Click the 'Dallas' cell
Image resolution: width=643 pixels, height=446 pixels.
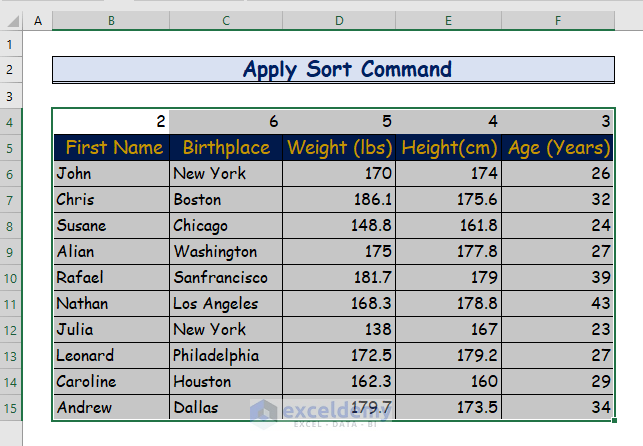[226, 408]
